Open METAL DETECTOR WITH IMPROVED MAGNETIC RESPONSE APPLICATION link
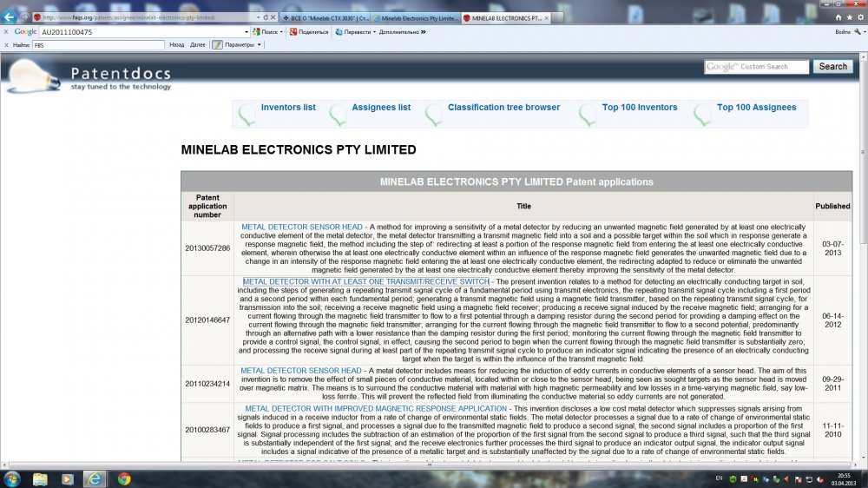Viewport: 868px width, 488px height. pos(376,409)
